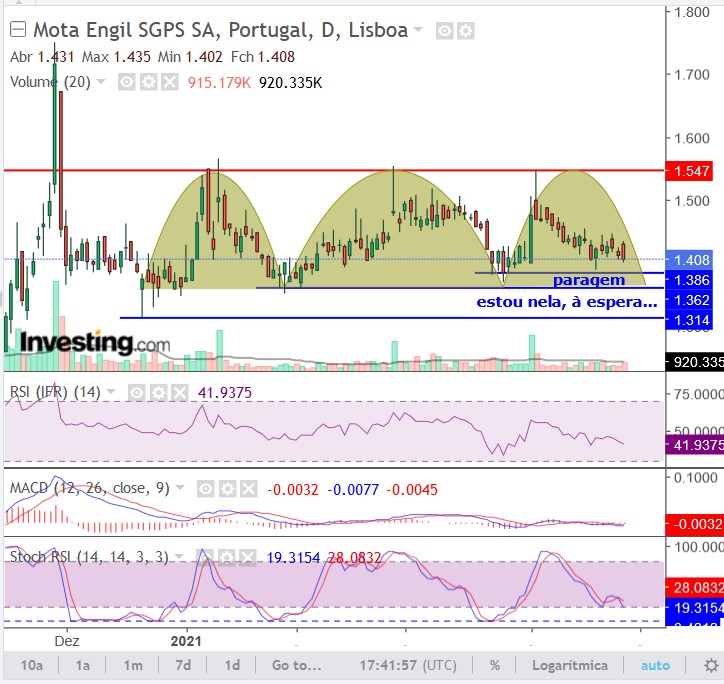
Task: Click the red 28.0832 Stoch RSI axis label
Action: 694,587
